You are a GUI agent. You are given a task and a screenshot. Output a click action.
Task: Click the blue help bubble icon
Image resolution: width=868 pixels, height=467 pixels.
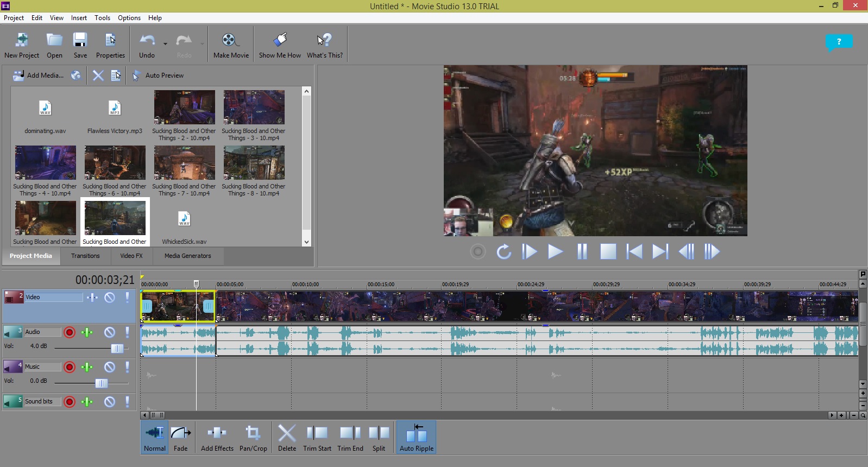pos(839,42)
